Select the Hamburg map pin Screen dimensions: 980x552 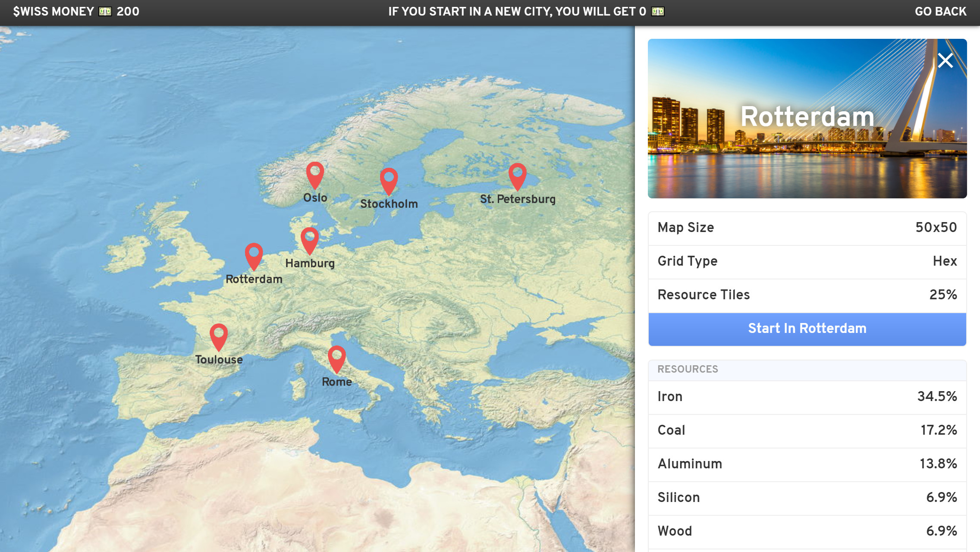point(310,242)
